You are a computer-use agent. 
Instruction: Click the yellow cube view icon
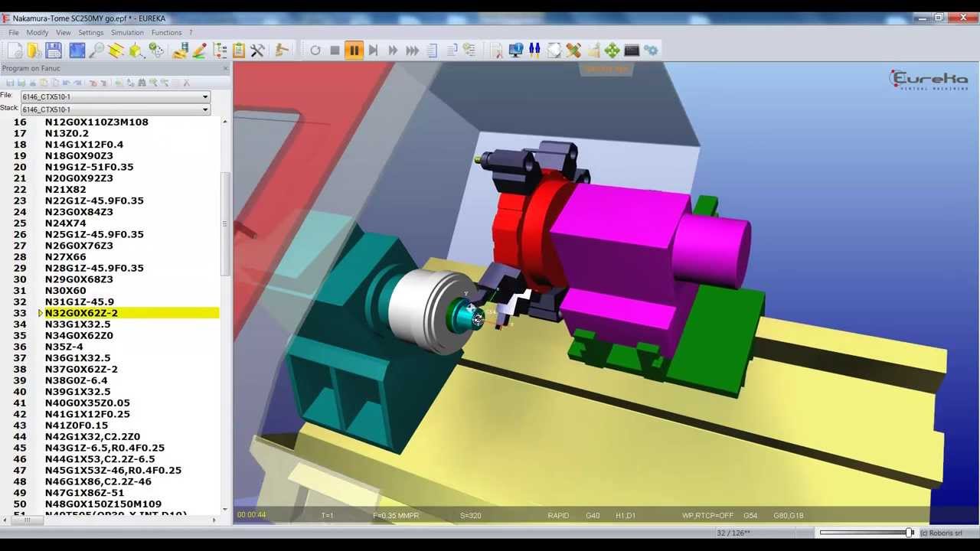pyautogui.click(x=136, y=51)
